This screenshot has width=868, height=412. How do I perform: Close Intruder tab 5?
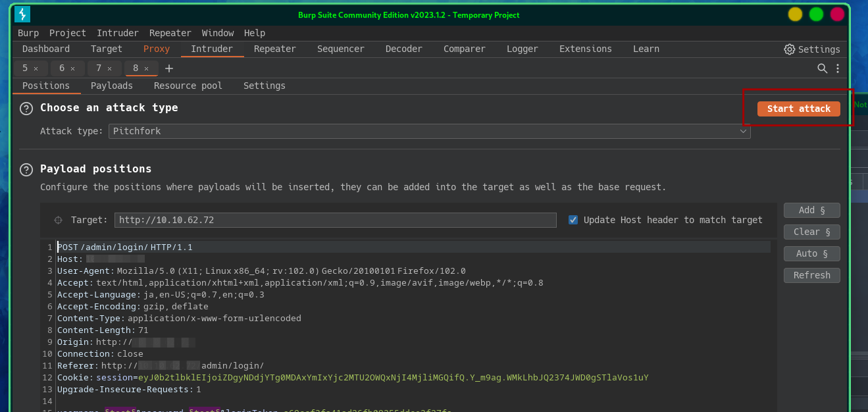(x=36, y=68)
